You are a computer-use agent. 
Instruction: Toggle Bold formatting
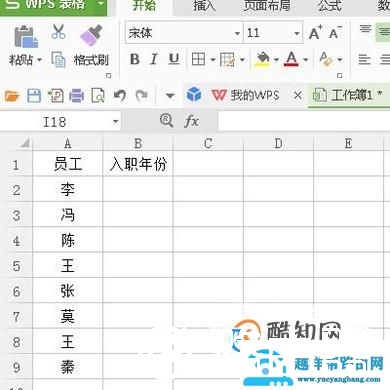pyautogui.click(x=135, y=59)
